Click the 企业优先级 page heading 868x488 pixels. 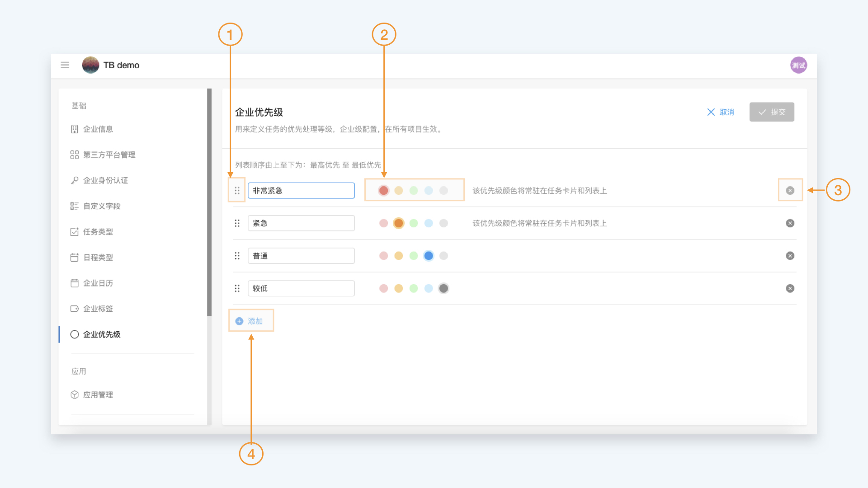pos(259,112)
